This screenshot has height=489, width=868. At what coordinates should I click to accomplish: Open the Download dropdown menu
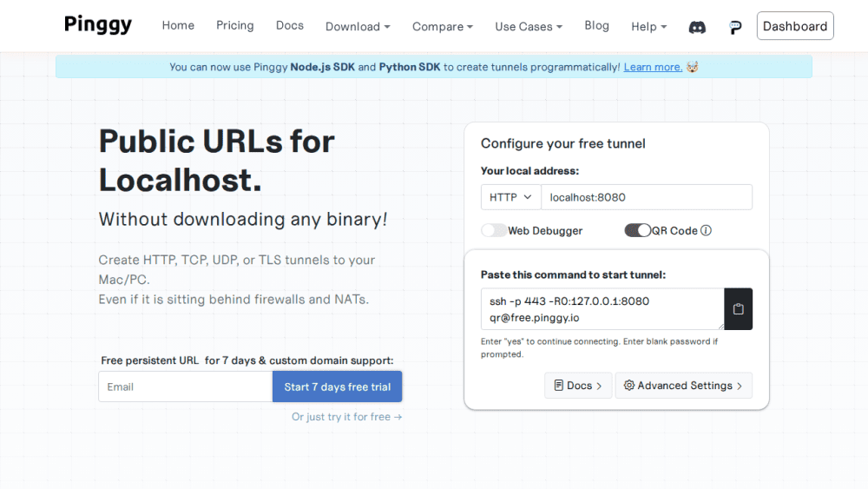pyautogui.click(x=358, y=27)
